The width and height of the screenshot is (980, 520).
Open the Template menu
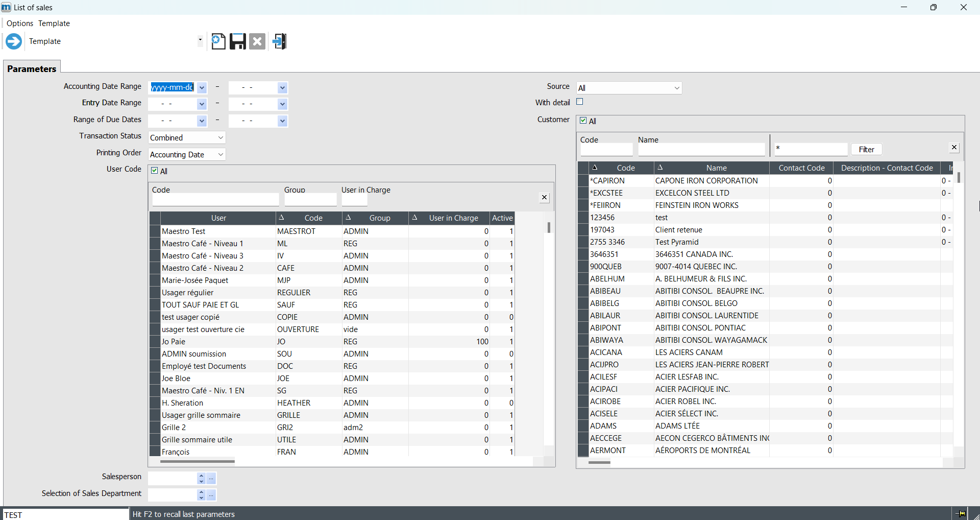pyautogui.click(x=54, y=23)
